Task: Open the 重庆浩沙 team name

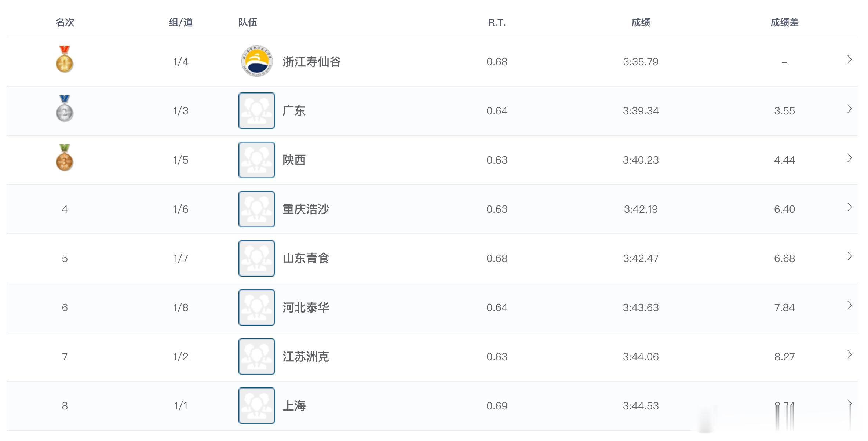Action: [306, 209]
